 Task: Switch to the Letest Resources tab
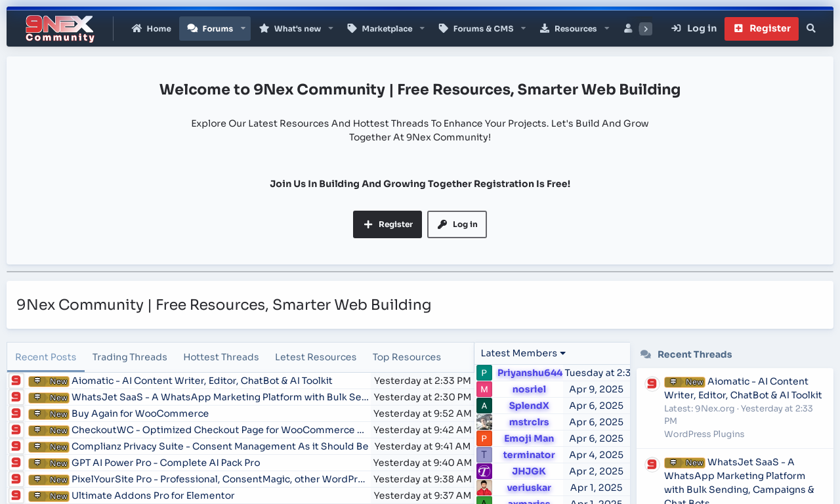click(x=316, y=357)
